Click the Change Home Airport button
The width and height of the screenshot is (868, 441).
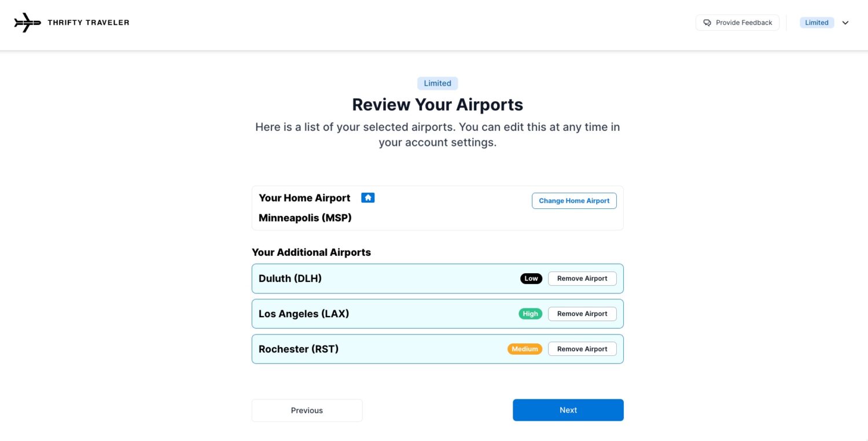tap(574, 200)
